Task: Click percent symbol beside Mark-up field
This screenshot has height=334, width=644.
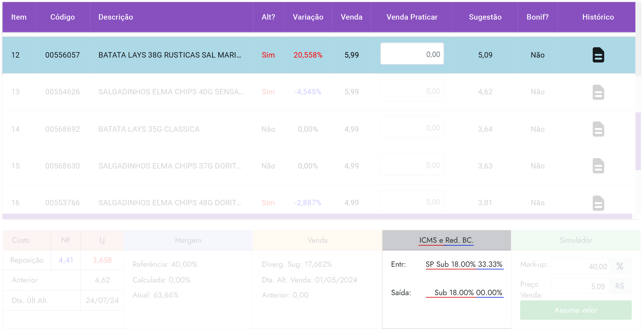Action: tap(620, 266)
